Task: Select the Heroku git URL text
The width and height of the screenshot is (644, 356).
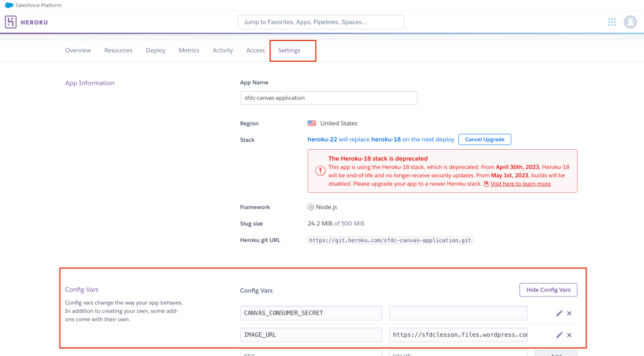Action: point(390,241)
